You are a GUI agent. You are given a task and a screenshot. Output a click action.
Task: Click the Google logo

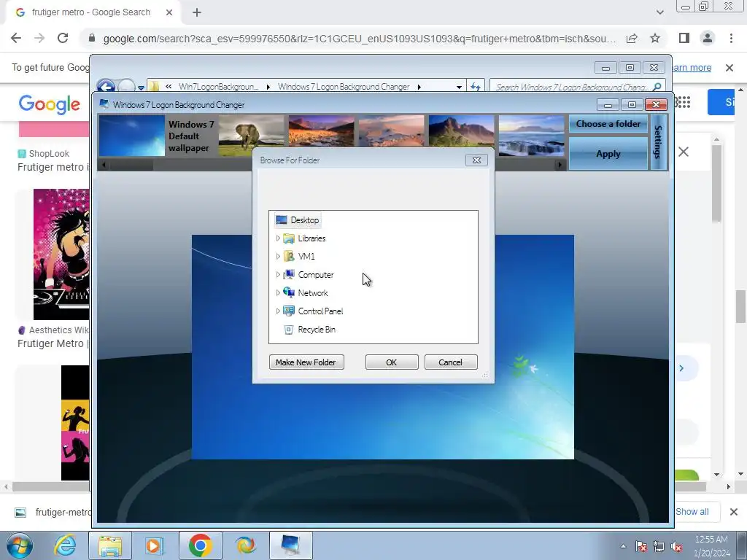[x=50, y=104]
